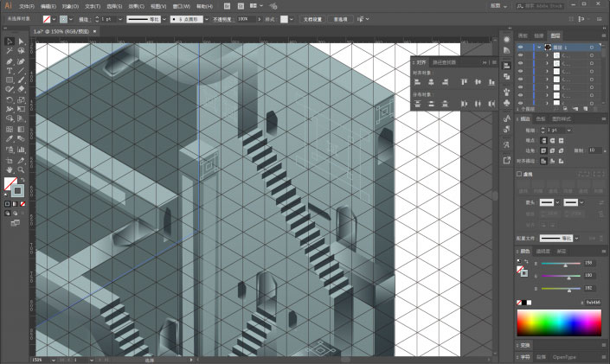Click the Preferences button
The width and height of the screenshot is (610, 364).
[340, 19]
